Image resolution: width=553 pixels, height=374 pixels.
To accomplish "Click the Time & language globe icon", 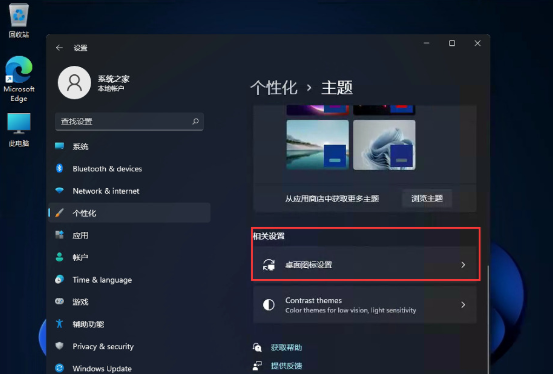I will tap(59, 279).
